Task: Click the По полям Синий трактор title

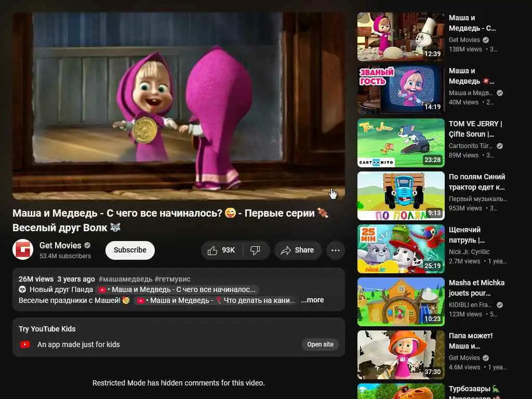Action: 477,182
